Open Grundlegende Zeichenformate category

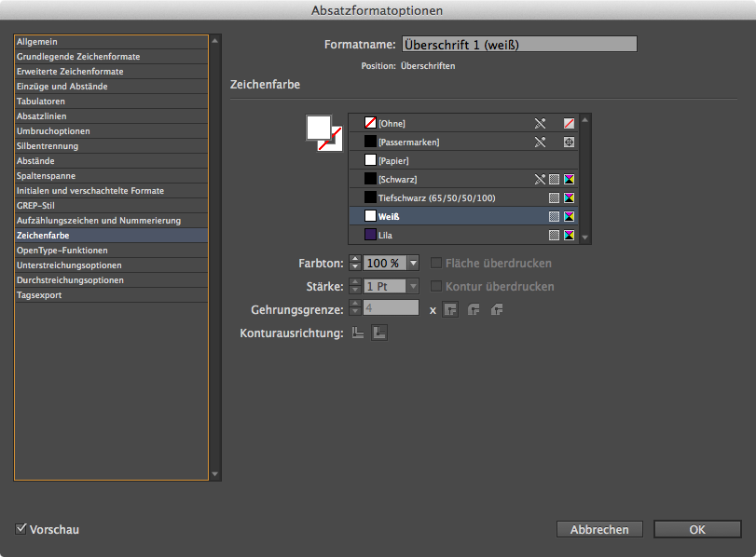click(x=111, y=57)
